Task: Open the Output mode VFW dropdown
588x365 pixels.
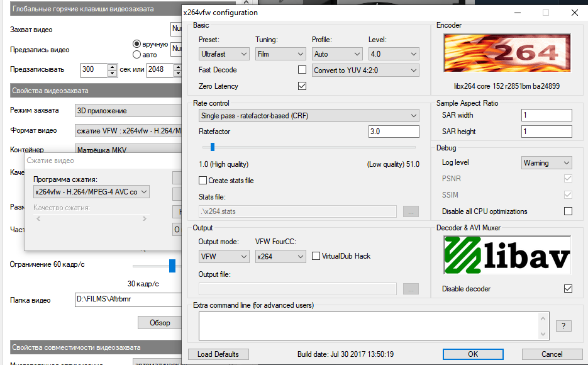Action: click(x=224, y=257)
